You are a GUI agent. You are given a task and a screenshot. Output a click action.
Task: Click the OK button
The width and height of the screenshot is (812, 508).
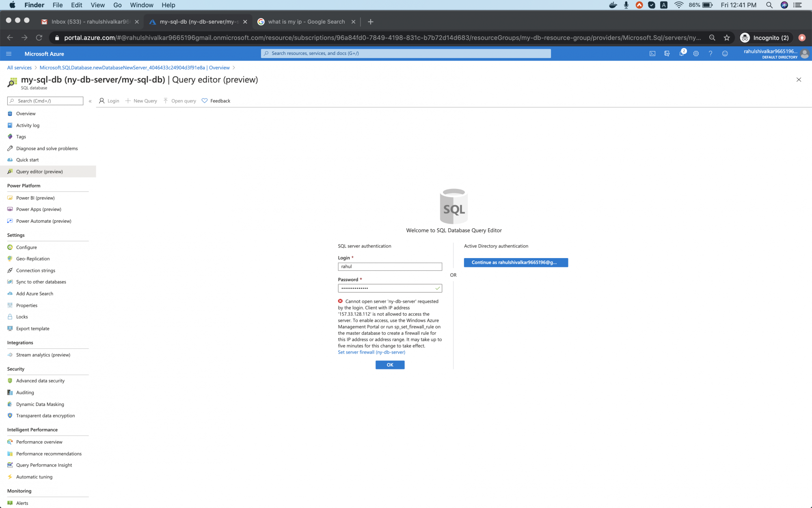390,365
